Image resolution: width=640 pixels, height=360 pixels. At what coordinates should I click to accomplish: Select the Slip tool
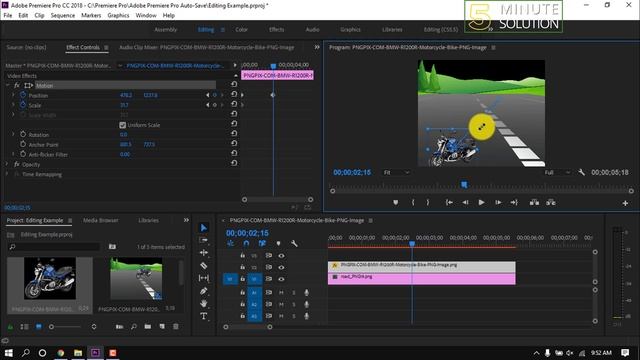204,278
